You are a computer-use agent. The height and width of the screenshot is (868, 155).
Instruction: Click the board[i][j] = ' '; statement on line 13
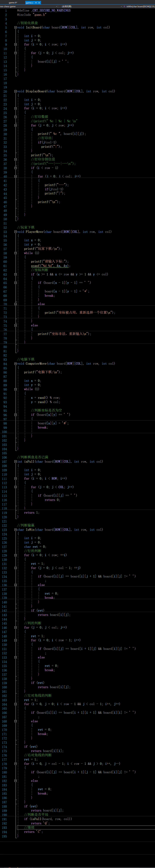coord(53,61)
